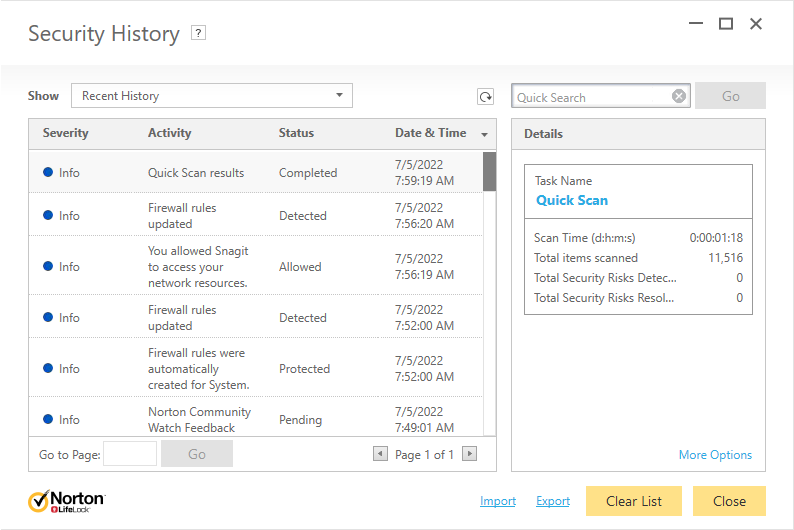Select the Snagit network access allowed entry
794x530 pixels.
pyautogui.click(x=198, y=267)
